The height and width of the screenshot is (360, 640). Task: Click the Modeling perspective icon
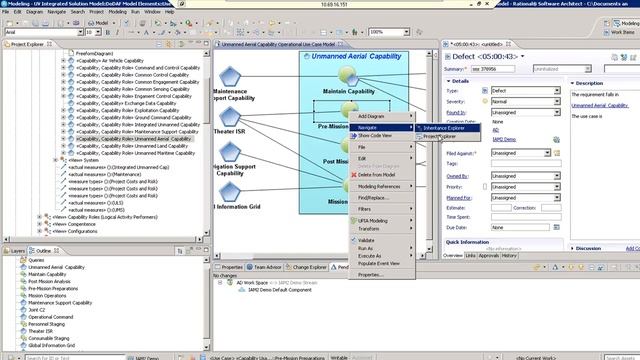[x=617, y=24]
